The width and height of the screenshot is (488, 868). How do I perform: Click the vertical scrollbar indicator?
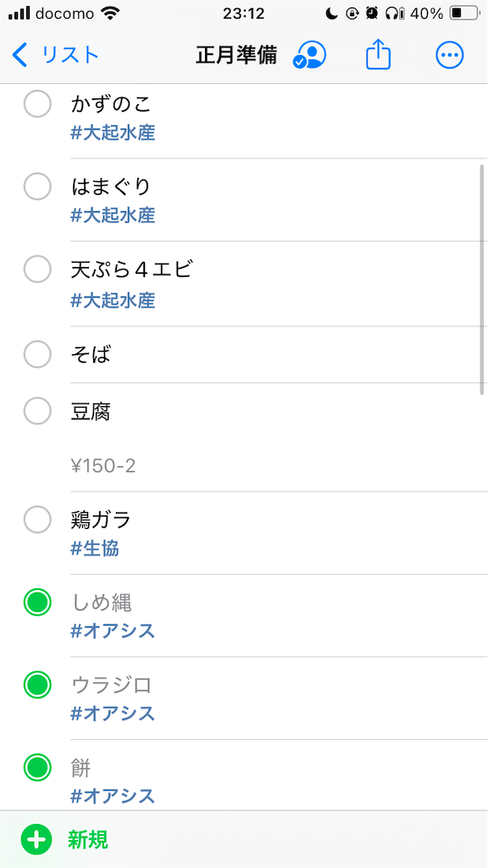pos(482,280)
